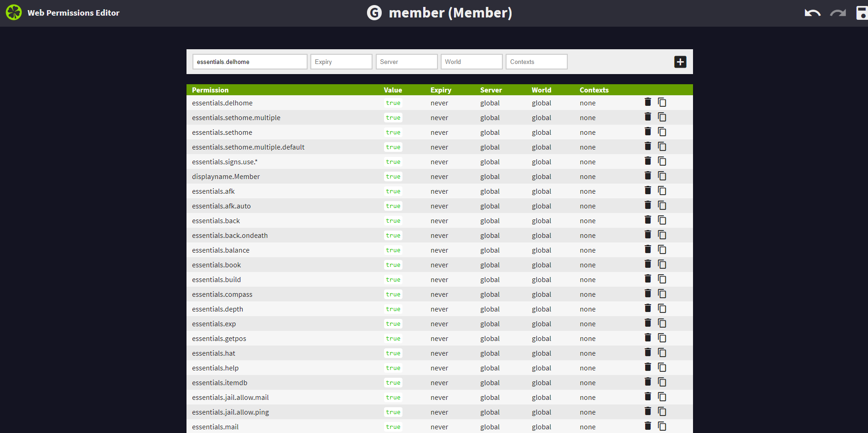Copy the essentials.sethome permission
The image size is (868, 433).
(662, 132)
